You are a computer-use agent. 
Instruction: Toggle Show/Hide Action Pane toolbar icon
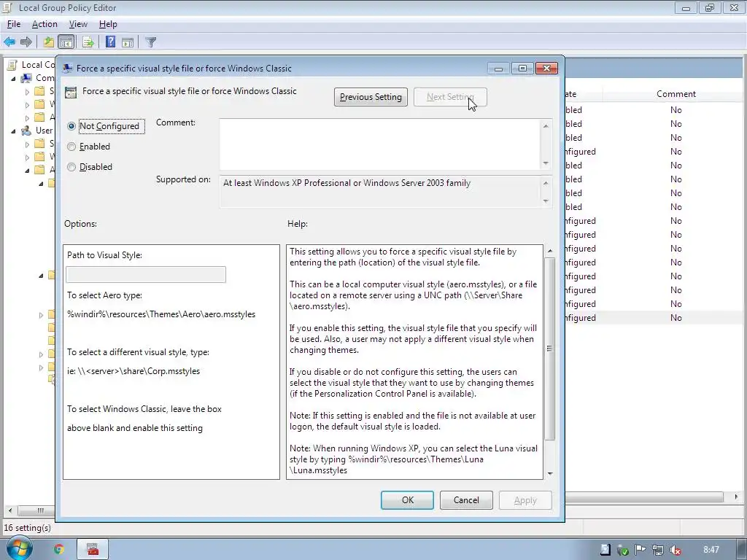(x=128, y=42)
